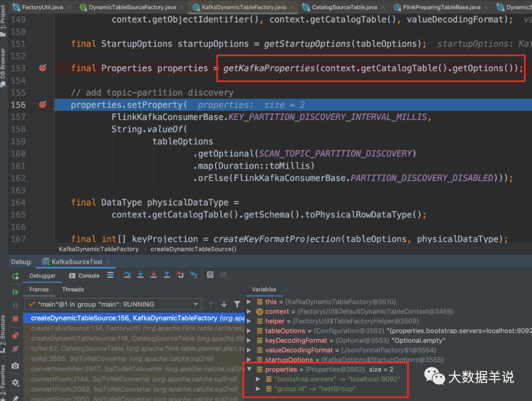This screenshot has height=401, width=532.
Task: Expand the 'this' variable
Action: (x=249, y=302)
